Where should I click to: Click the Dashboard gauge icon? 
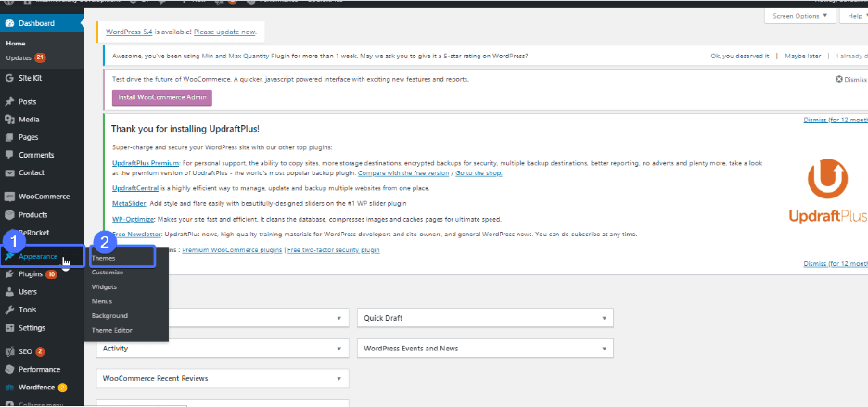(9, 23)
